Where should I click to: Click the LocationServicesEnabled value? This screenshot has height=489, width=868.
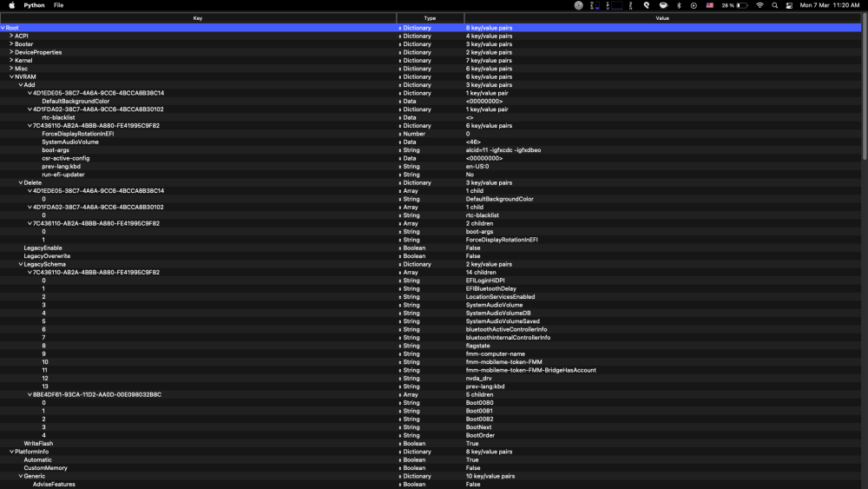coord(500,297)
